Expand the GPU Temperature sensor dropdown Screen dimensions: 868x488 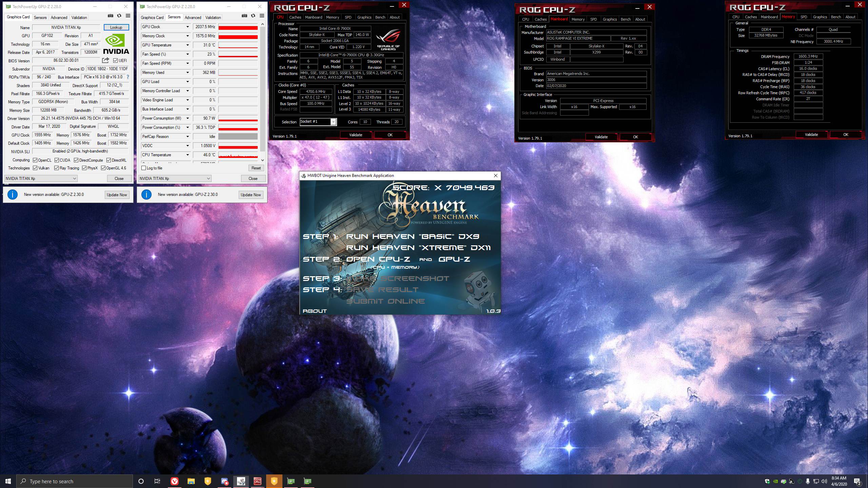187,45
